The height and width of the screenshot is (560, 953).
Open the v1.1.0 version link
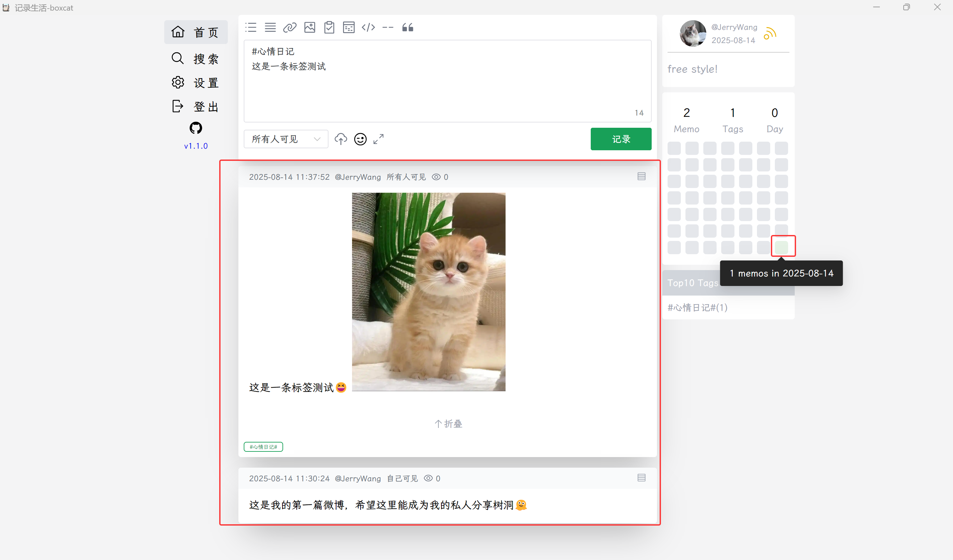click(196, 146)
